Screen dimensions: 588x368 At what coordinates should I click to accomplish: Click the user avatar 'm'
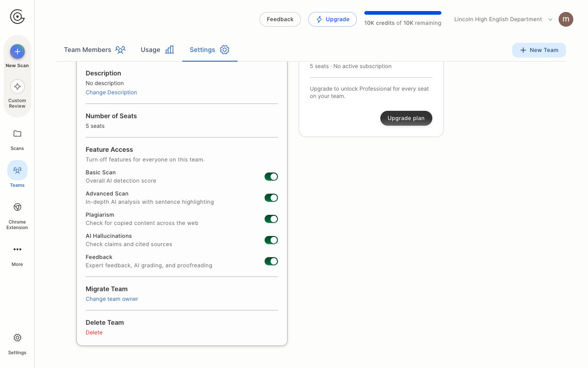click(x=566, y=19)
